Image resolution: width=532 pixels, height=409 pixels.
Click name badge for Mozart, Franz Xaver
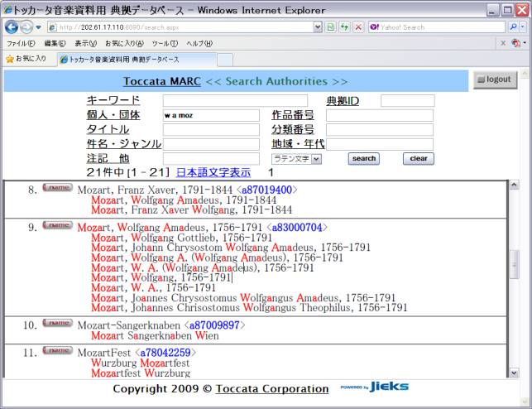[57, 187]
